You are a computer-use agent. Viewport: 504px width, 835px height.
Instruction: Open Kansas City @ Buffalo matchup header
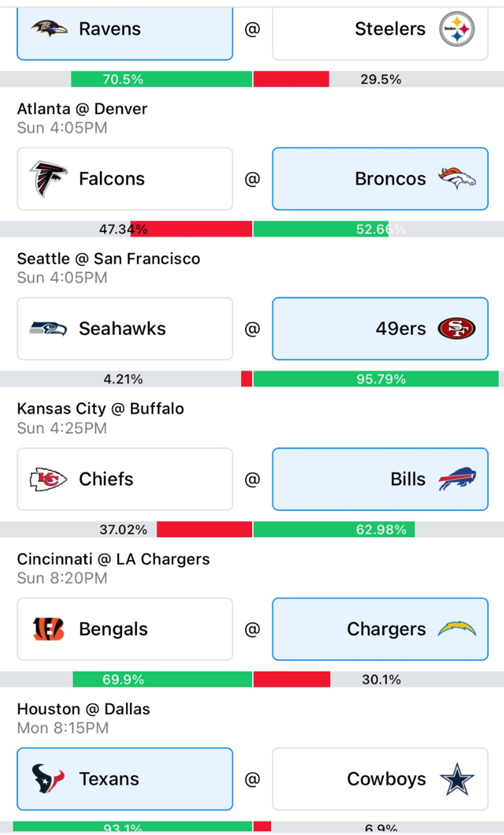(x=101, y=409)
